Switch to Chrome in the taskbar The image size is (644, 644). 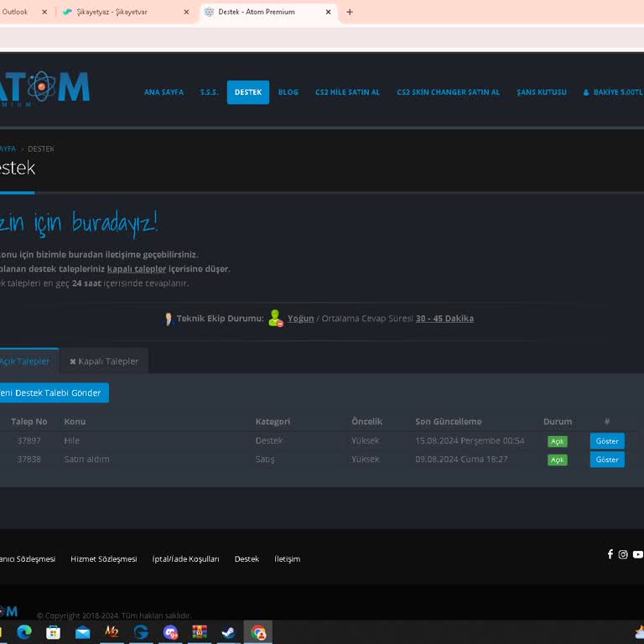tap(258, 632)
